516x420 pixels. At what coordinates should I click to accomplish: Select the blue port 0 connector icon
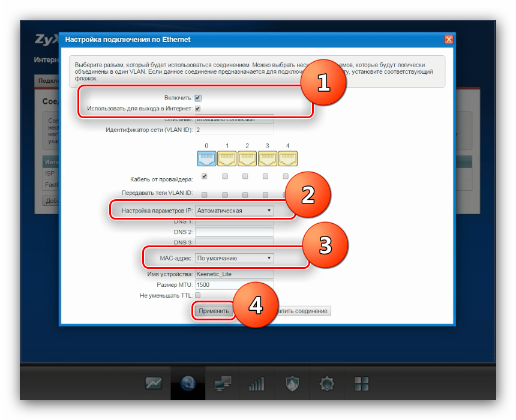coord(206,158)
